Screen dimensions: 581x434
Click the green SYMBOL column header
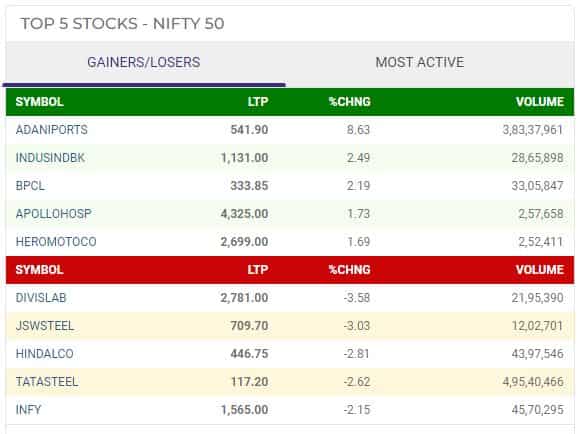point(39,102)
